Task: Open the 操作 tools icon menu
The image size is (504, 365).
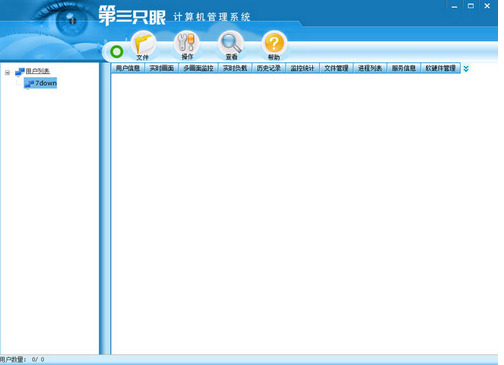Action: click(x=187, y=45)
